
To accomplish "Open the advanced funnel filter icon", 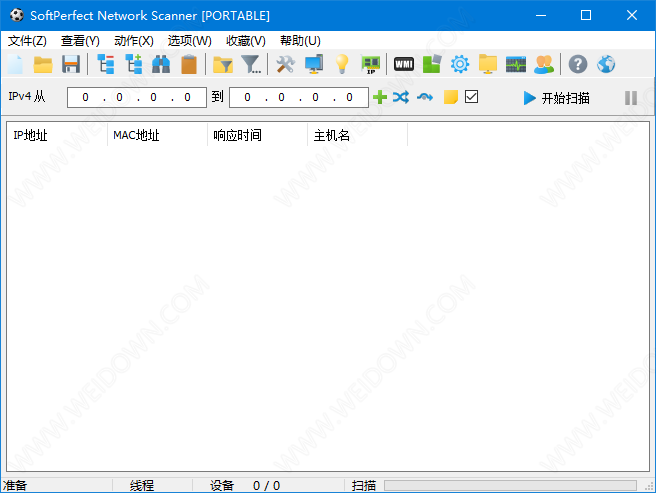I will 251,64.
